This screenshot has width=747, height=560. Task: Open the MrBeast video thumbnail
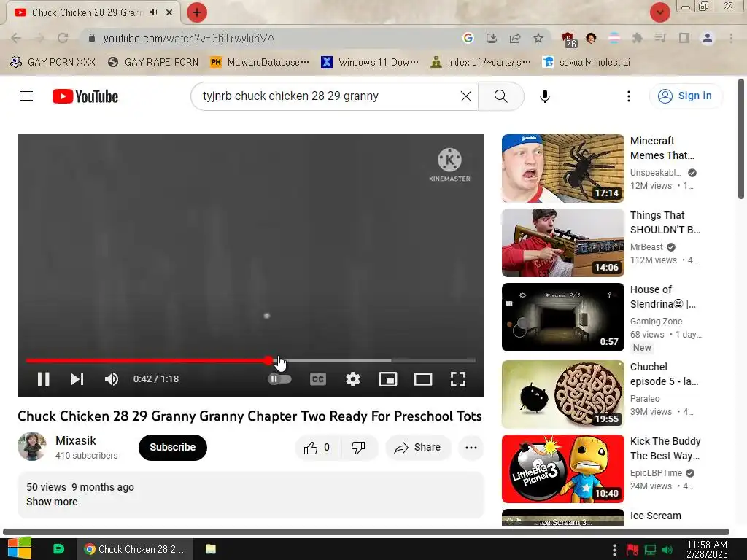coord(562,242)
